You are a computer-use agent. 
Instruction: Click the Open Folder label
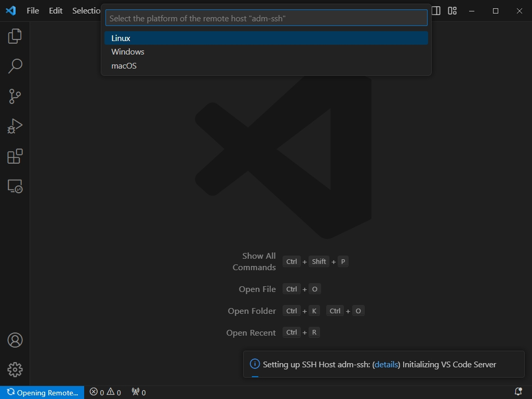pyautogui.click(x=252, y=311)
